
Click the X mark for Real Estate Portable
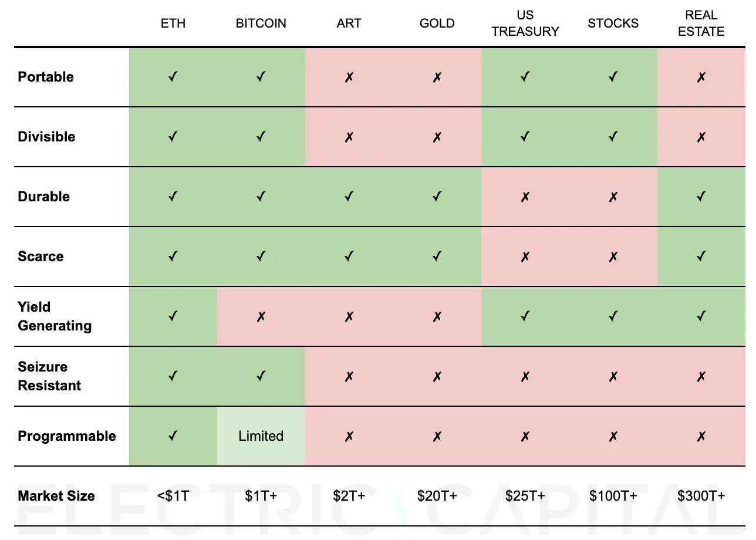pos(701,77)
